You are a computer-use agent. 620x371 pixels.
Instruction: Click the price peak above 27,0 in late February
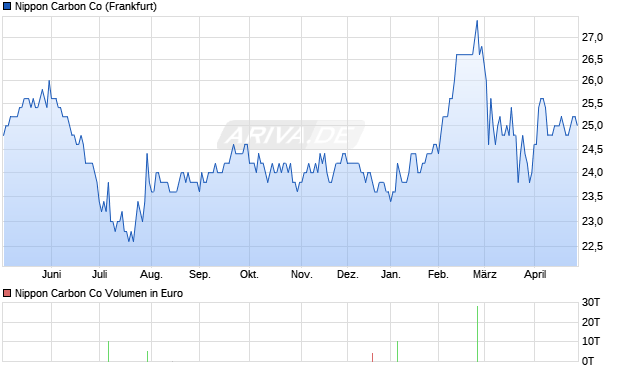tap(477, 21)
